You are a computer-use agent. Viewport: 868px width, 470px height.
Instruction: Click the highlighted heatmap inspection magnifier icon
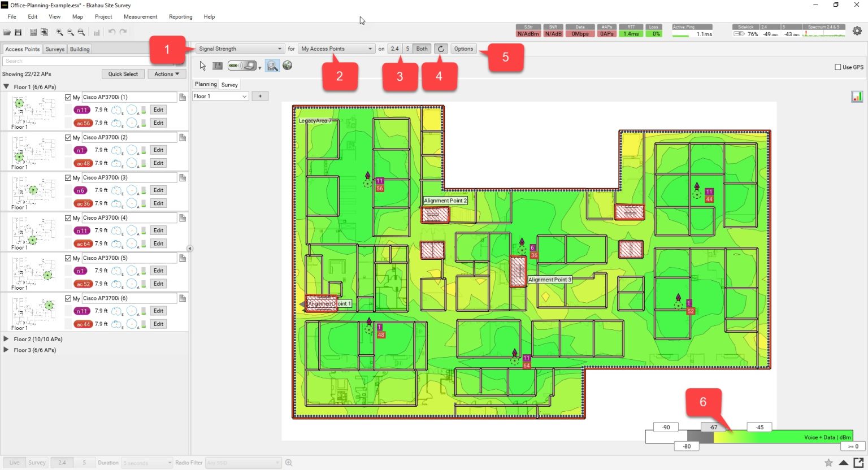(272, 66)
